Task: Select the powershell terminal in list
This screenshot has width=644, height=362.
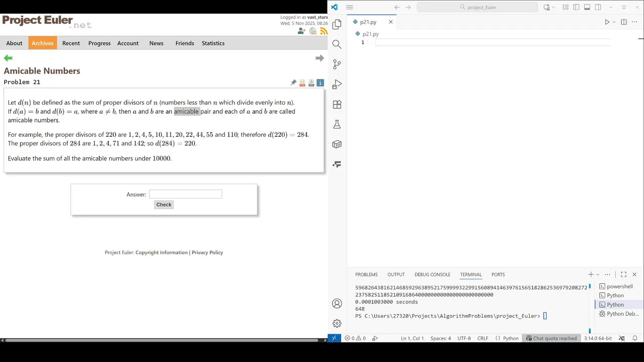Action: pos(619,287)
